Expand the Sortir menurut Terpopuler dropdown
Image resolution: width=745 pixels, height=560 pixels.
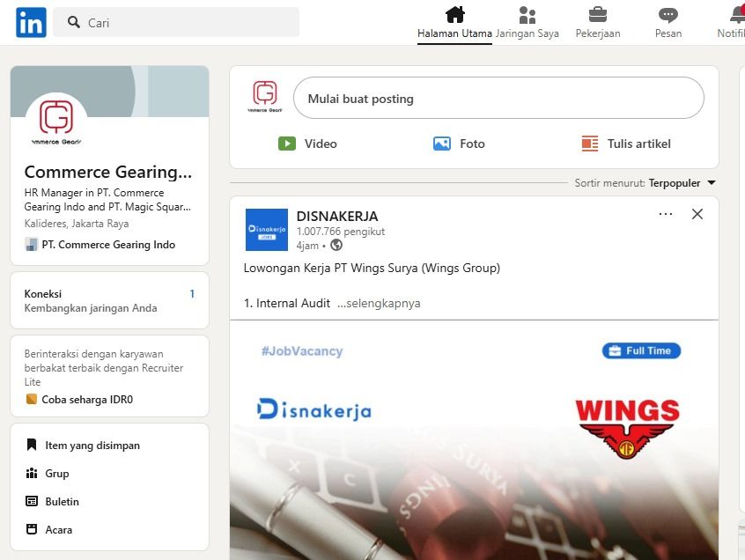pos(645,183)
